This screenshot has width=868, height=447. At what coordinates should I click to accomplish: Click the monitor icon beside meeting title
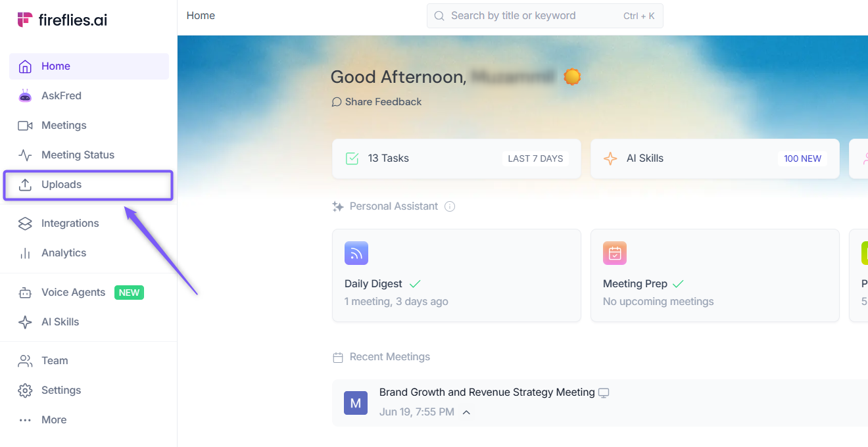[x=604, y=393]
